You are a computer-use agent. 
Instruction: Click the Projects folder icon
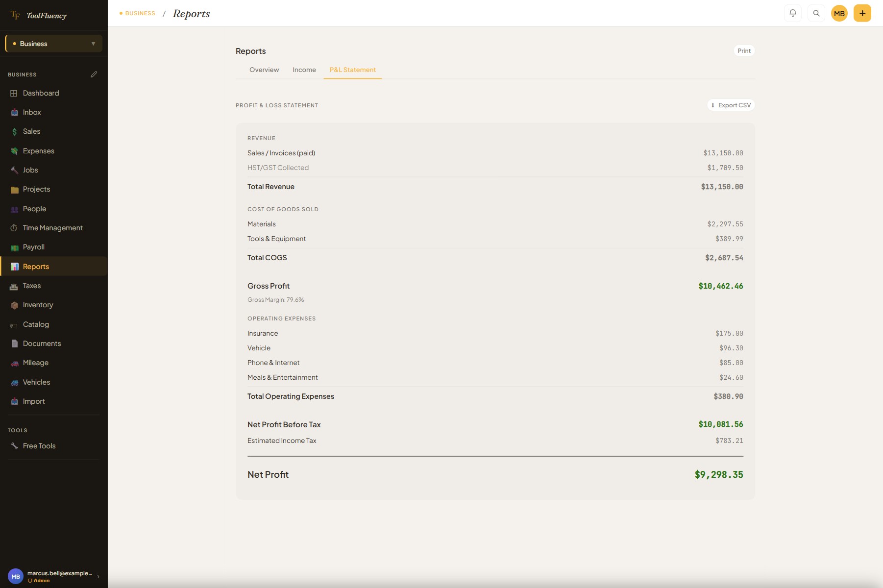pyautogui.click(x=14, y=189)
